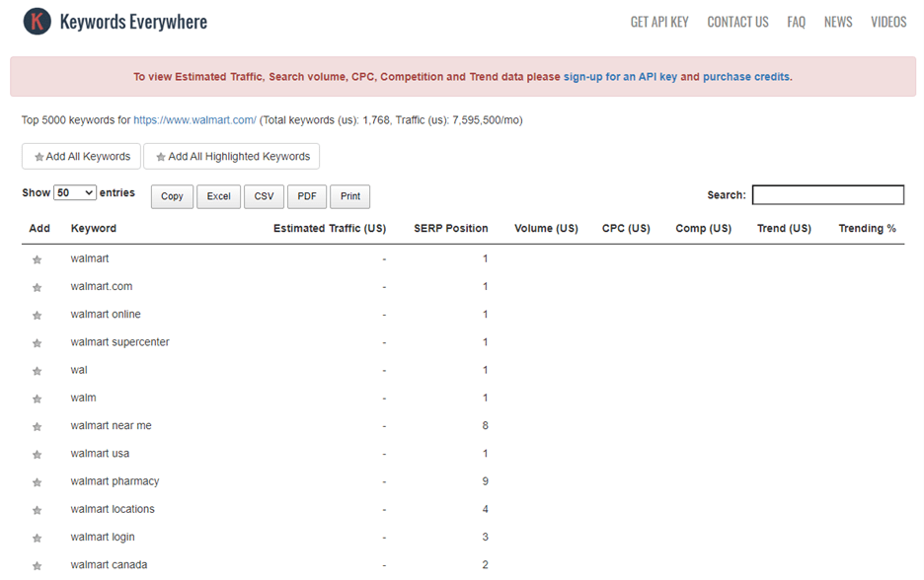Viewport: 924px width, 580px height.
Task: Open GET API KEY page
Action: [659, 22]
